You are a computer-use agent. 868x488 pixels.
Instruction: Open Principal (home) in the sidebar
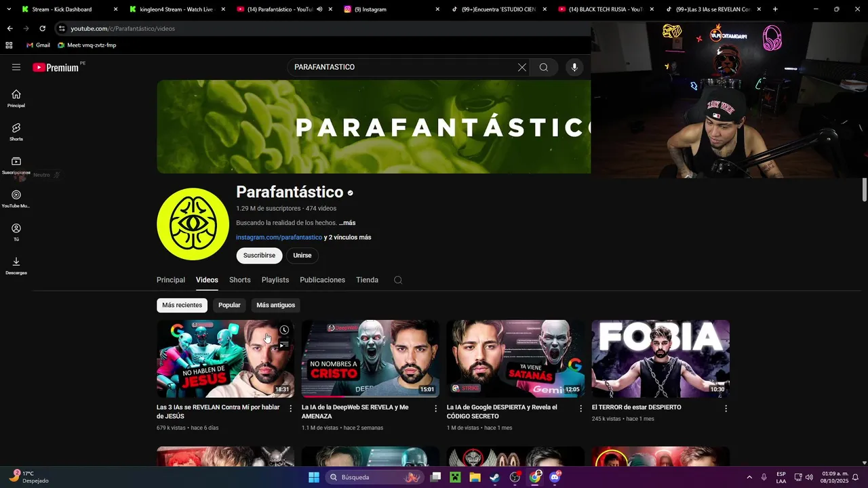pos(16,98)
